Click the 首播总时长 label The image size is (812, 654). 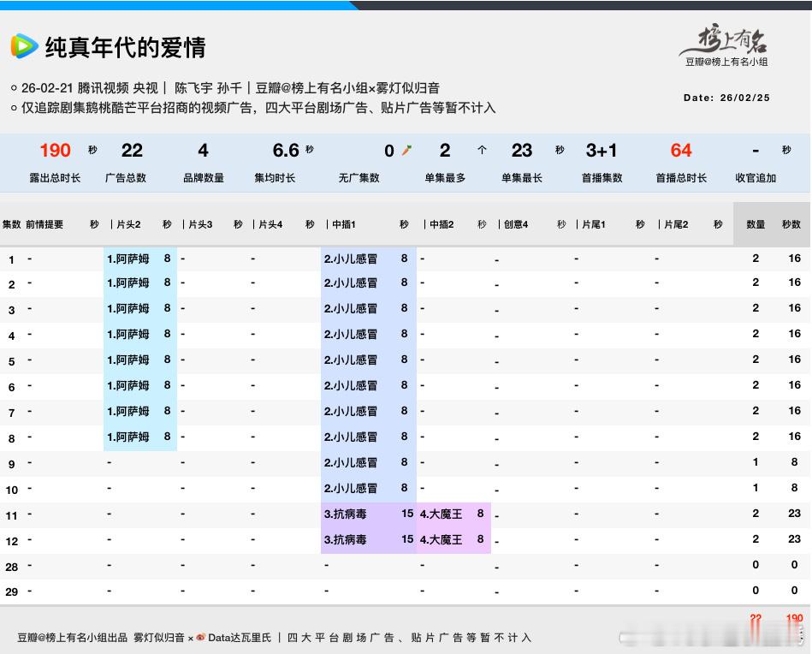click(x=681, y=178)
